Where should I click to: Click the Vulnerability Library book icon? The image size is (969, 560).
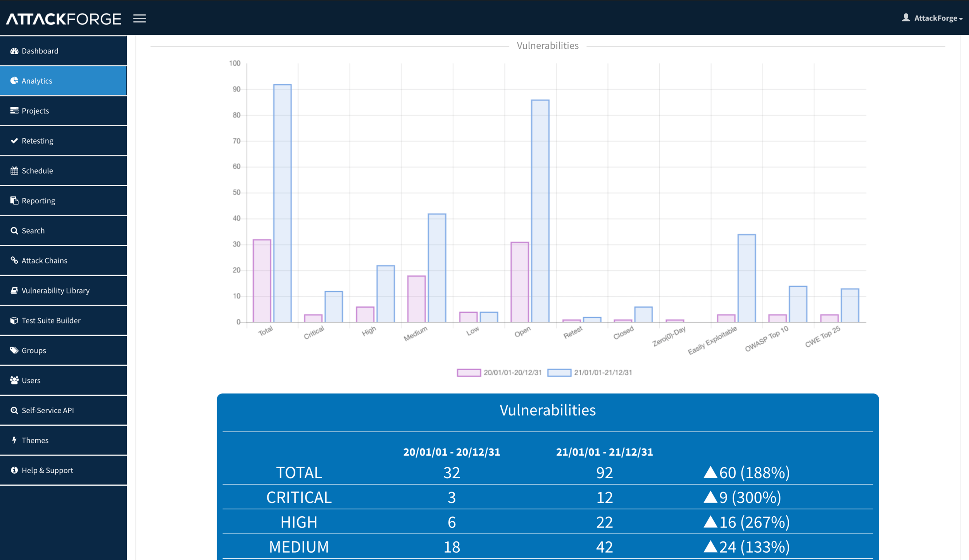pos(14,290)
